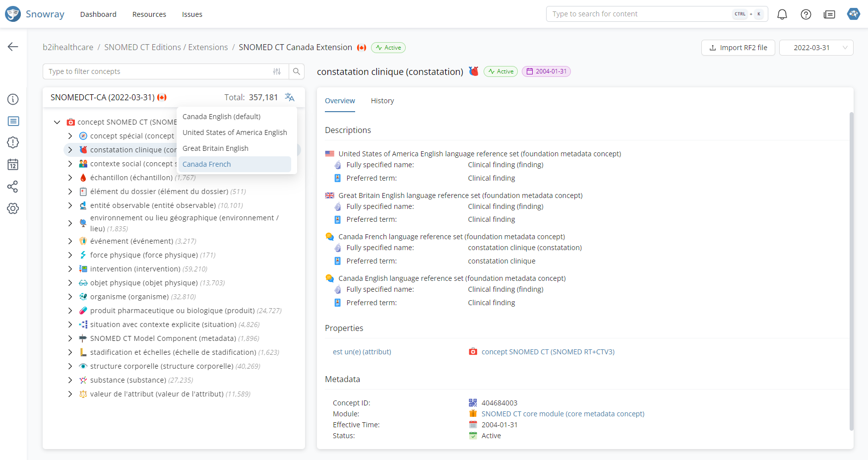Open the info icon in left sidebar

click(13, 99)
